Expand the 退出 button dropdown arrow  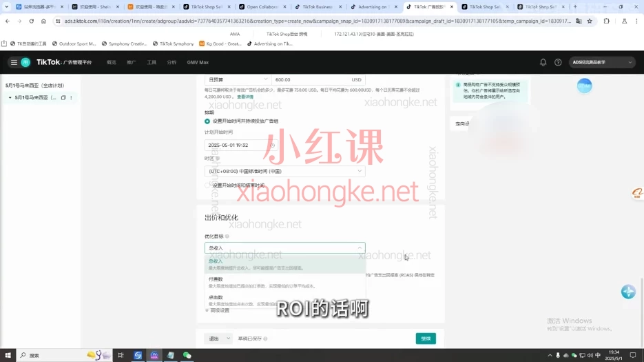pos(229,339)
